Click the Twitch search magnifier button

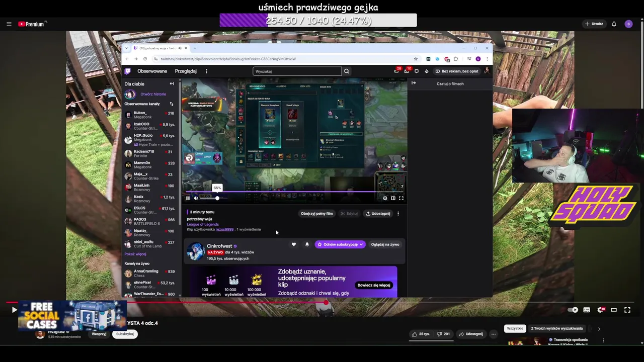point(346,71)
